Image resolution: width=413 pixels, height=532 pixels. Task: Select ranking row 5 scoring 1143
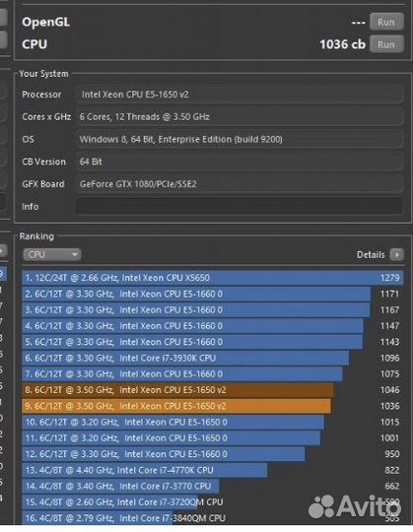[213, 342]
